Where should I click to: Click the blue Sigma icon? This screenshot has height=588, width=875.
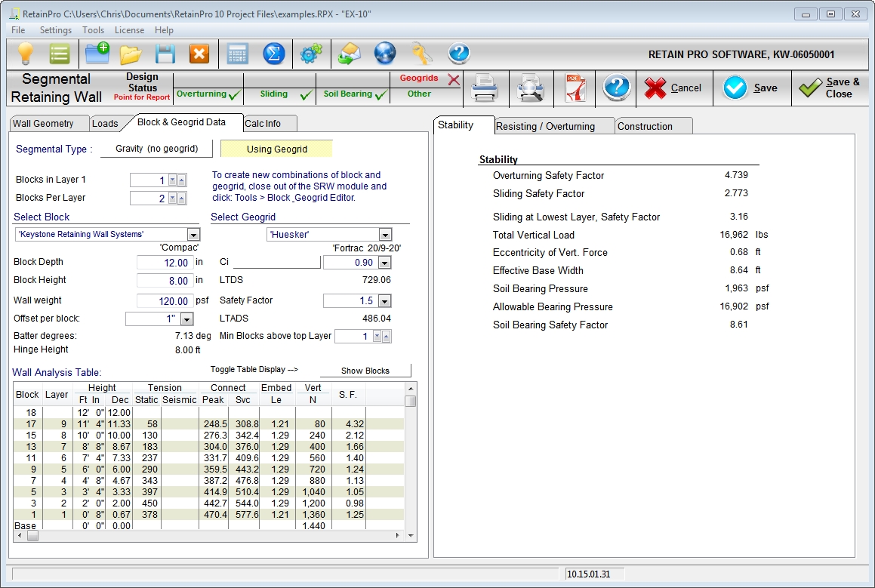[x=273, y=54]
